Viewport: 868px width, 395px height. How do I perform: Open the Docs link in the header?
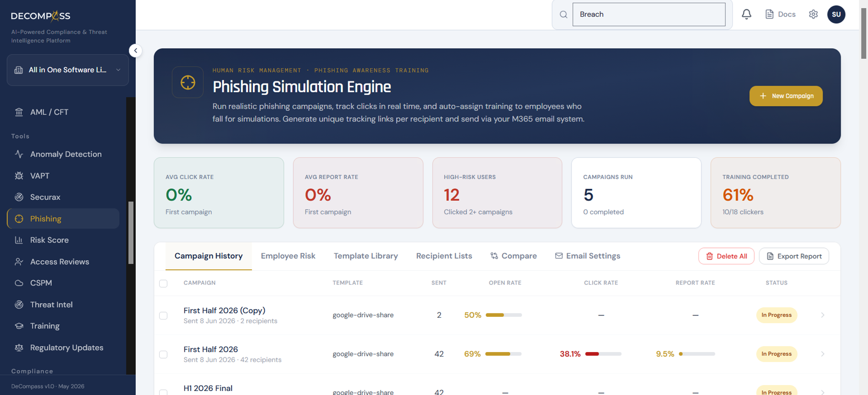[780, 14]
